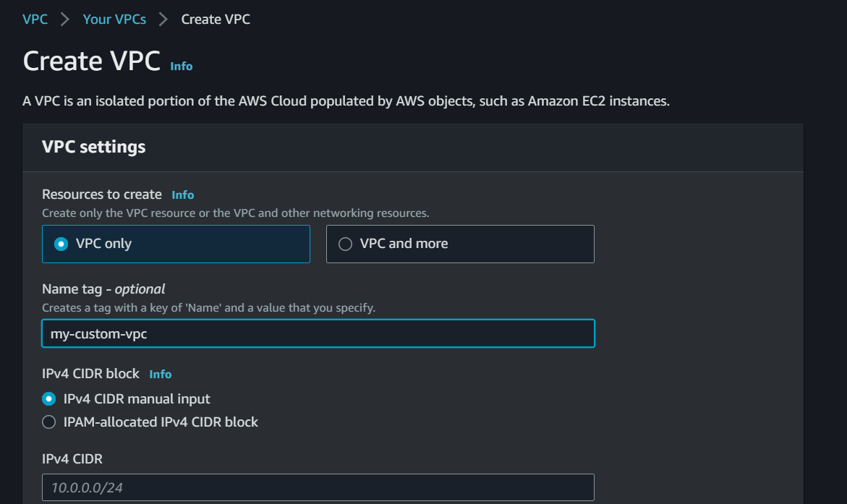Click the Name tag input field
The height and width of the screenshot is (504, 847).
318,334
